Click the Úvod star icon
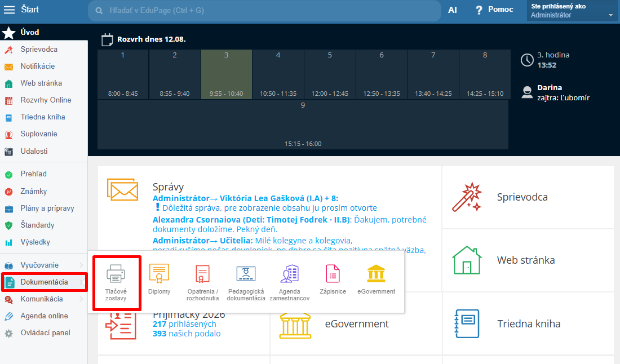 point(8,33)
